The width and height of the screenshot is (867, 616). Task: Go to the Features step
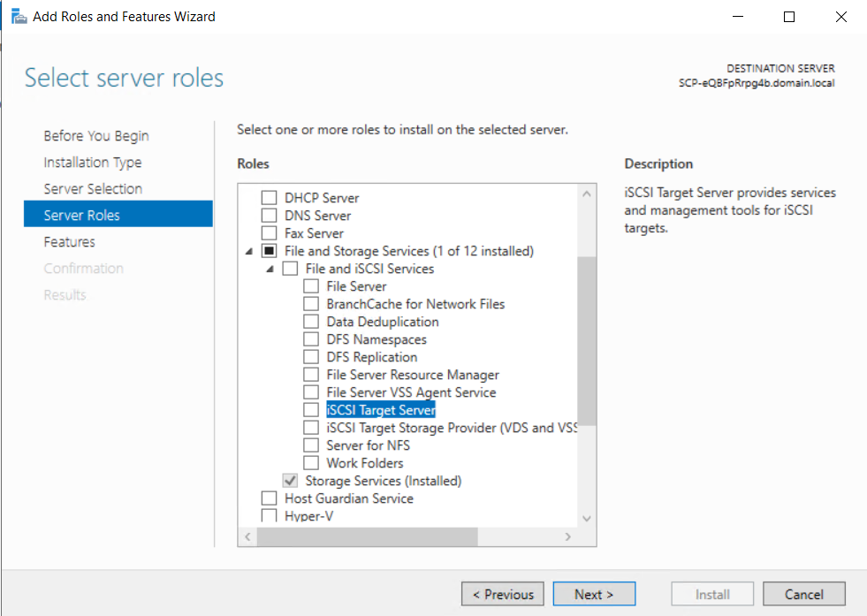69,241
